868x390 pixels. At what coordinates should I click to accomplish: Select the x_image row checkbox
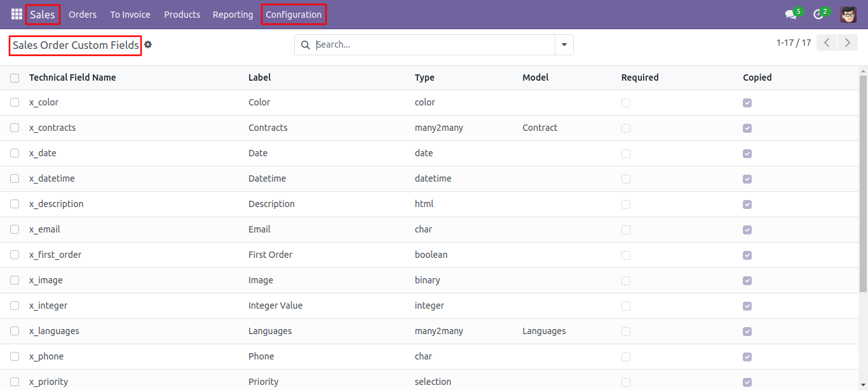[15, 280]
